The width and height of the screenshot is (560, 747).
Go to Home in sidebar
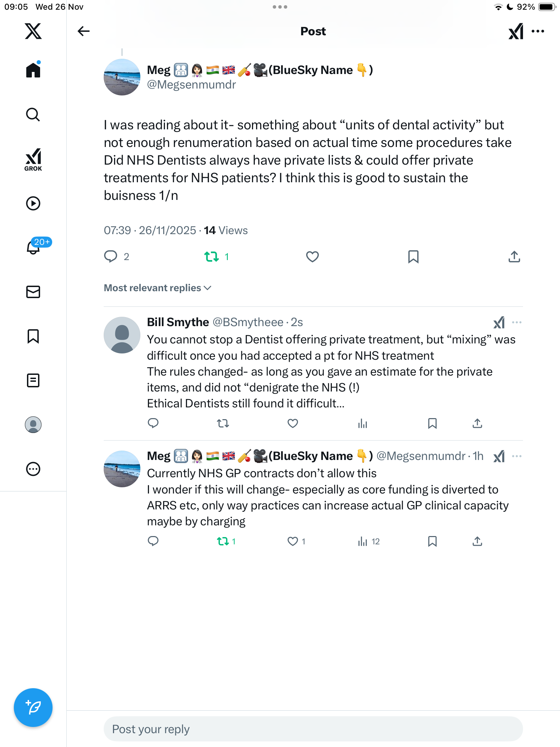point(33,70)
